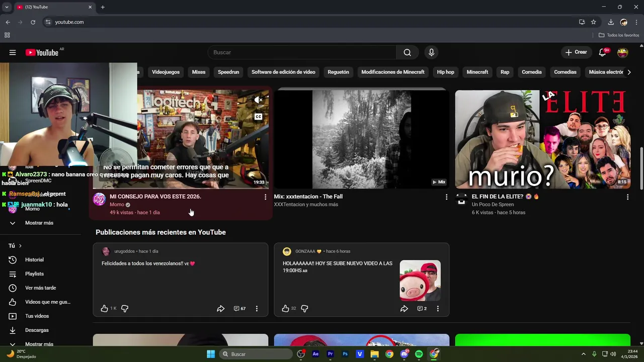Image resolution: width=644 pixels, height=362 pixels.
Task: Open options for xxxtentacion mix
Action: click(x=446, y=197)
